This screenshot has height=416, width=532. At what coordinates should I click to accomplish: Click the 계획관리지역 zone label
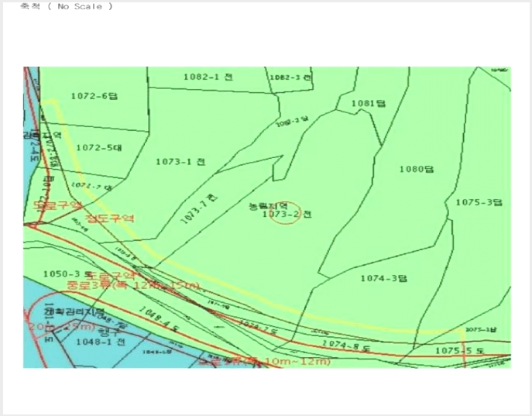tap(75, 311)
